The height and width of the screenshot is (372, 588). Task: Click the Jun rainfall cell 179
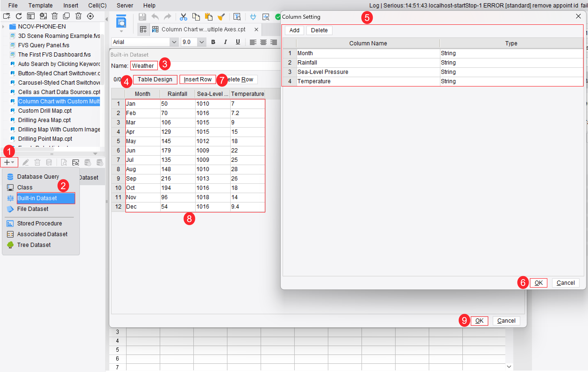[178, 151]
